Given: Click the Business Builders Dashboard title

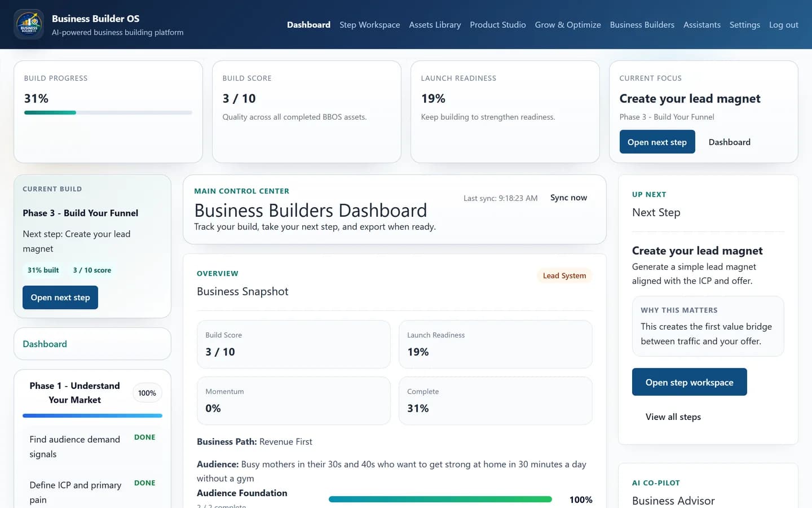Looking at the screenshot, I should pos(310,211).
